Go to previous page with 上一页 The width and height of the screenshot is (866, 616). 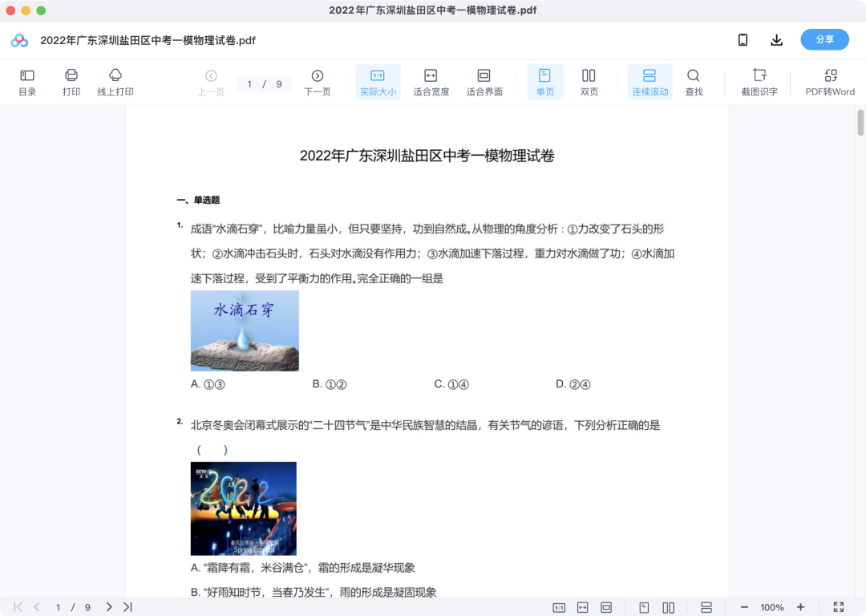211,83
